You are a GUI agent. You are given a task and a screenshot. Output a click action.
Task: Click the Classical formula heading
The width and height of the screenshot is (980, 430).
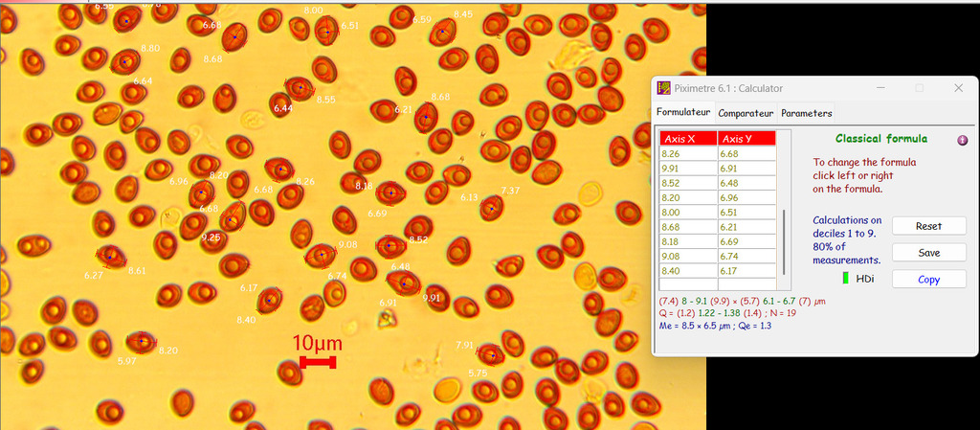[881, 139]
